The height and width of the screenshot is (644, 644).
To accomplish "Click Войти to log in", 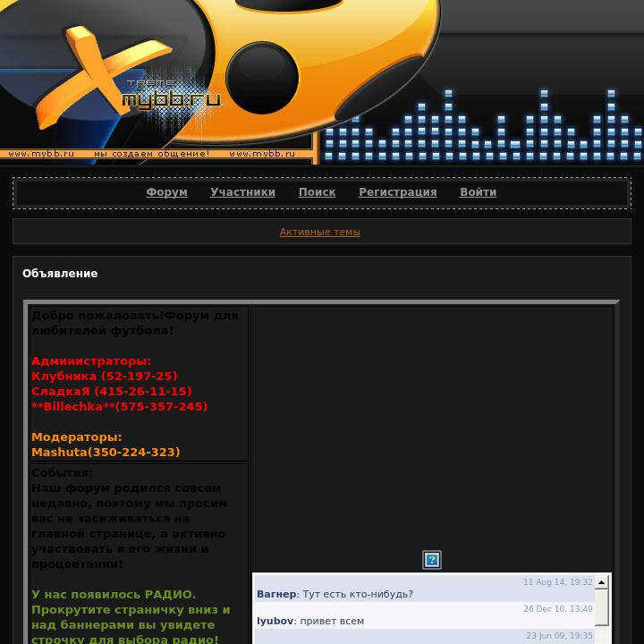I will click(x=478, y=192).
